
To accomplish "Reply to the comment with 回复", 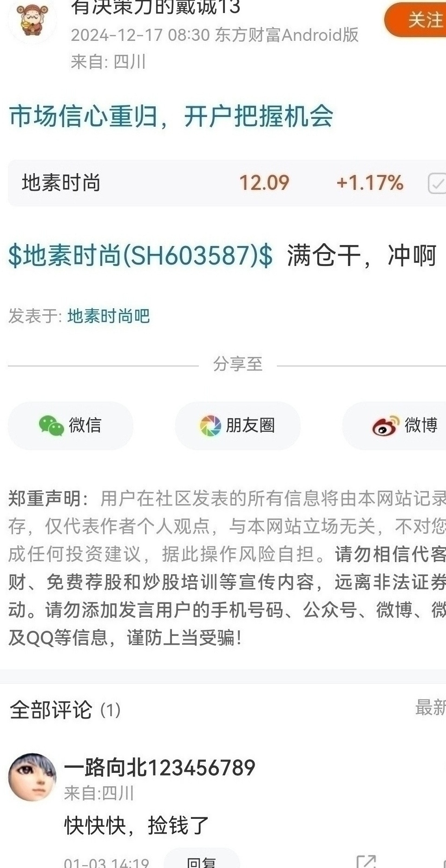I will 202,860.
